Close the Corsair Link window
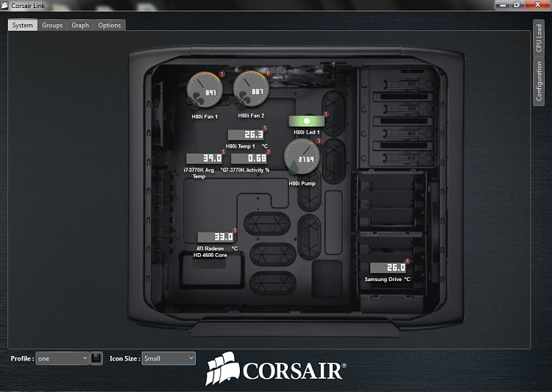 click(x=538, y=4)
